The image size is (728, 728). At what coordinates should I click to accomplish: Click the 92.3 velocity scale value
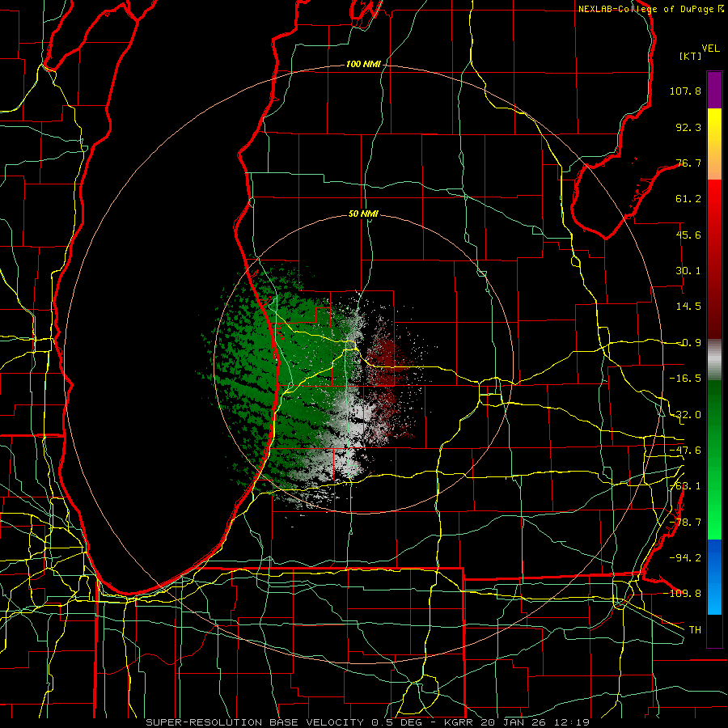(x=688, y=127)
